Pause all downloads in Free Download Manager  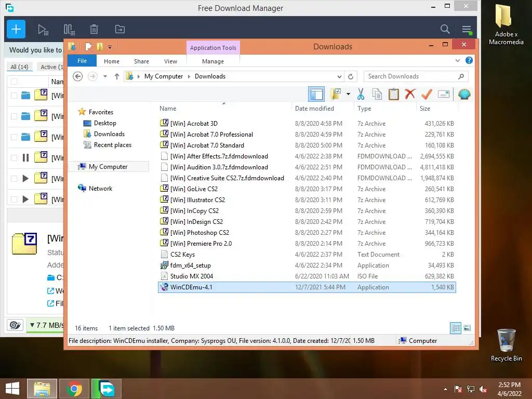point(69,30)
